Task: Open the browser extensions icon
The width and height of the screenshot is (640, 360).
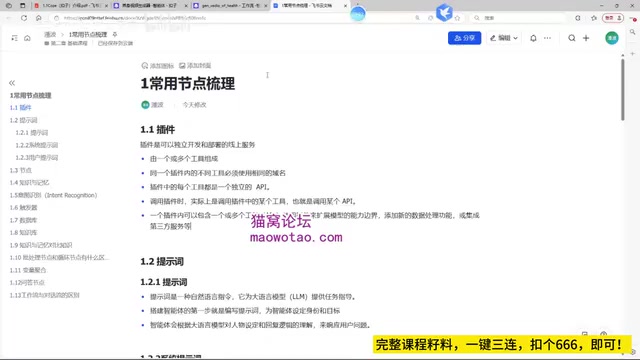Action: coord(578,18)
